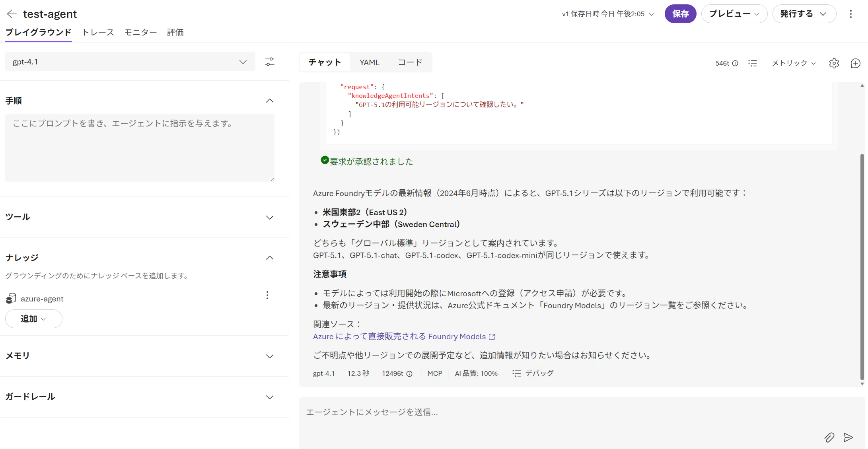Expand the メモリ section
This screenshot has width=868, height=449.
pyautogui.click(x=270, y=356)
